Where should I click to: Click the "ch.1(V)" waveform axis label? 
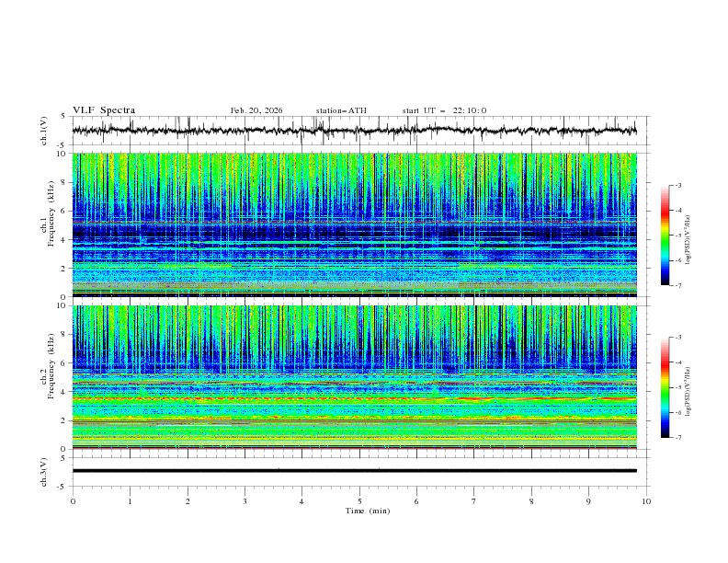point(44,131)
